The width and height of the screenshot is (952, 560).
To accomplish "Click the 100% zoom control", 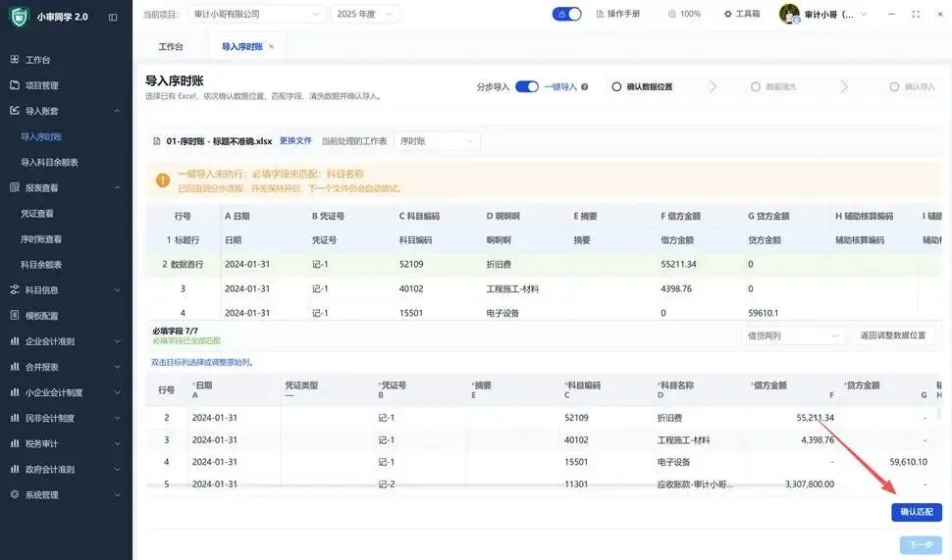I will [x=684, y=14].
